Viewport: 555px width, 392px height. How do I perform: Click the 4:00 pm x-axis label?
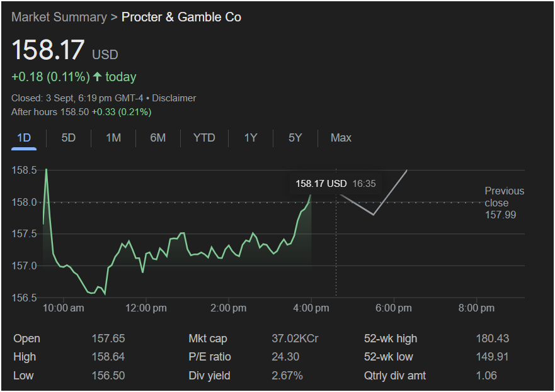point(311,308)
